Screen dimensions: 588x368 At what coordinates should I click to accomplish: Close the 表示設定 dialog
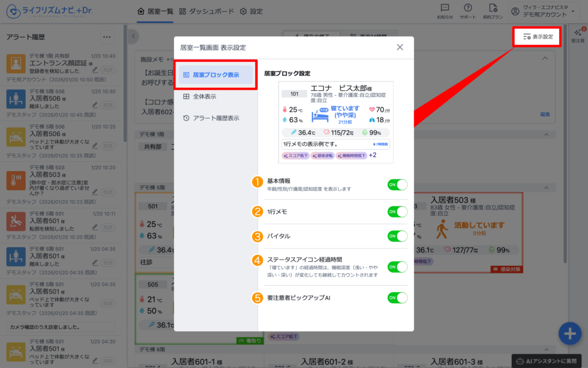click(x=400, y=48)
